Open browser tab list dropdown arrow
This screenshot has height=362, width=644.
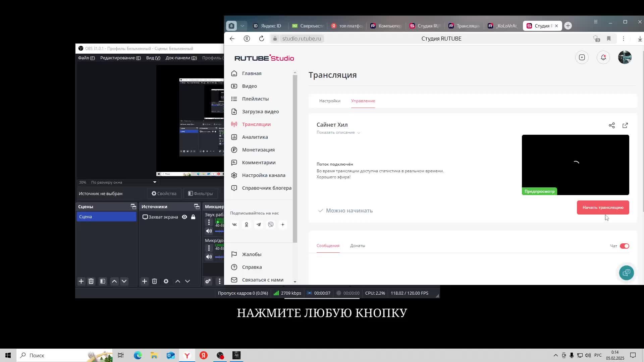click(x=242, y=26)
